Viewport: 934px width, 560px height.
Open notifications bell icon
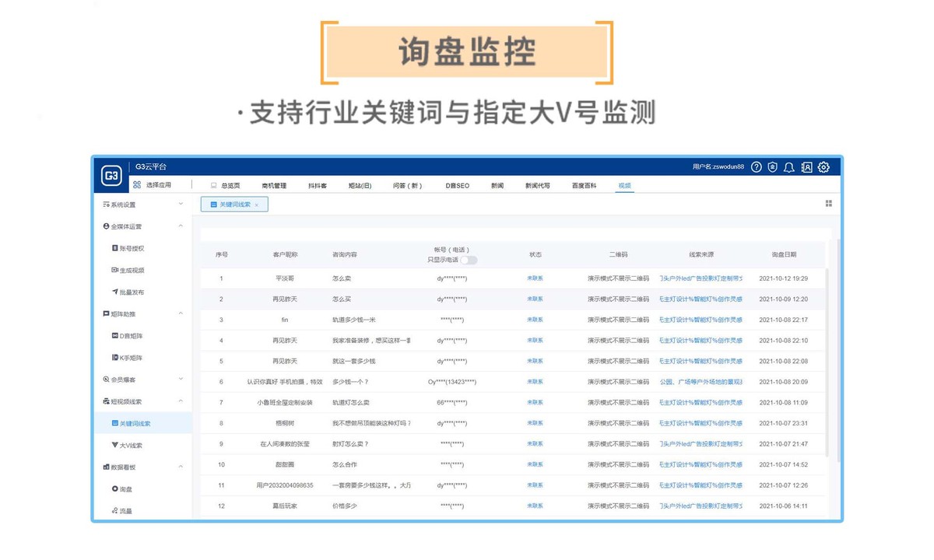[x=789, y=167]
